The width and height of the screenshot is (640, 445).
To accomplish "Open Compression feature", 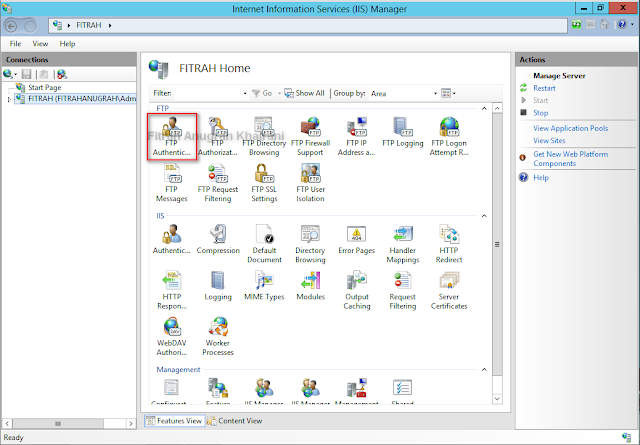I will [x=218, y=240].
